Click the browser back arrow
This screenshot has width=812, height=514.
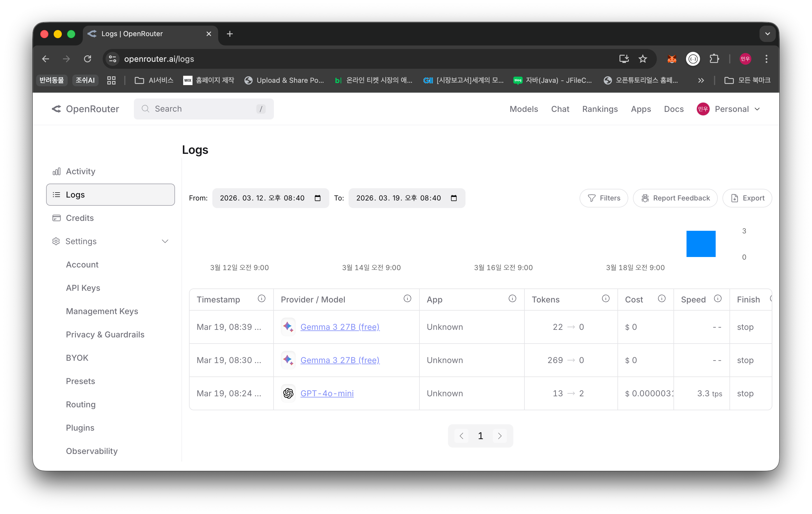[x=45, y=59]
